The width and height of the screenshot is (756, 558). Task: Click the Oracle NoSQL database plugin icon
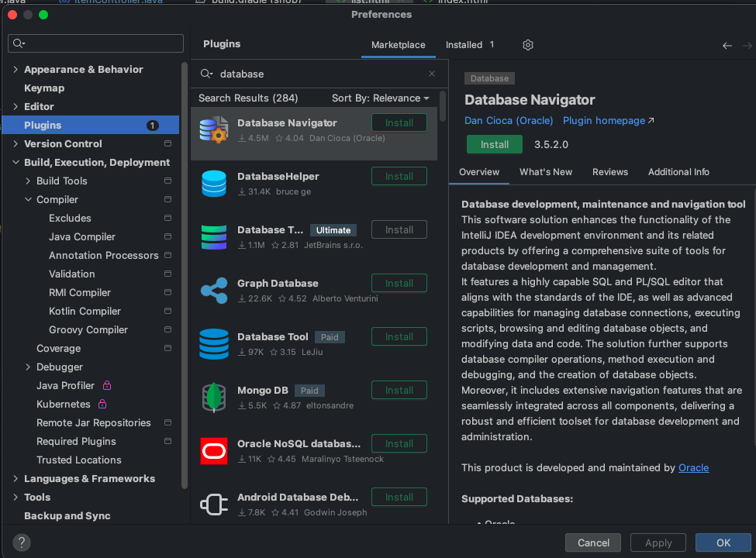click(213, 451)
